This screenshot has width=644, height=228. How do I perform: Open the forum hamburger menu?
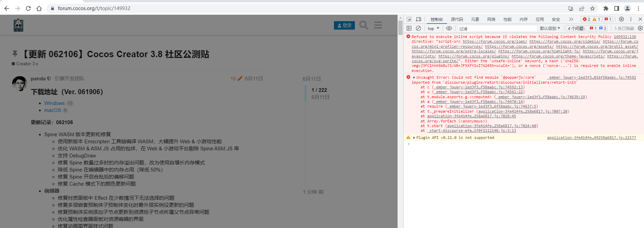click(x=378, y=25)
